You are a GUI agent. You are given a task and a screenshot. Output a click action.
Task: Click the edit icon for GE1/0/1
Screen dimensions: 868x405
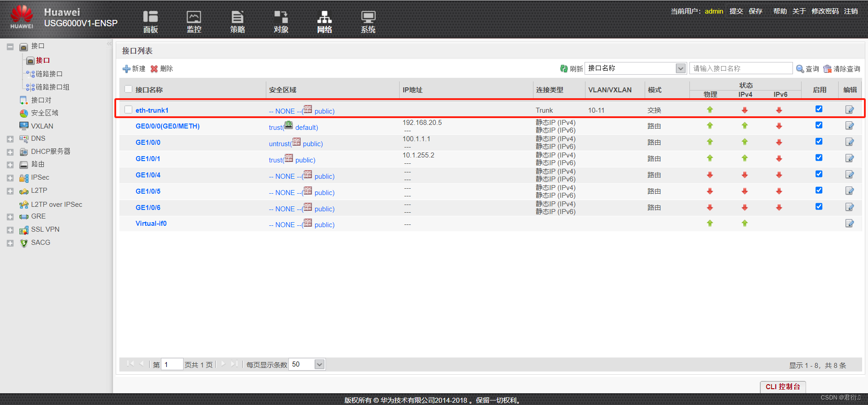point(849,158)
